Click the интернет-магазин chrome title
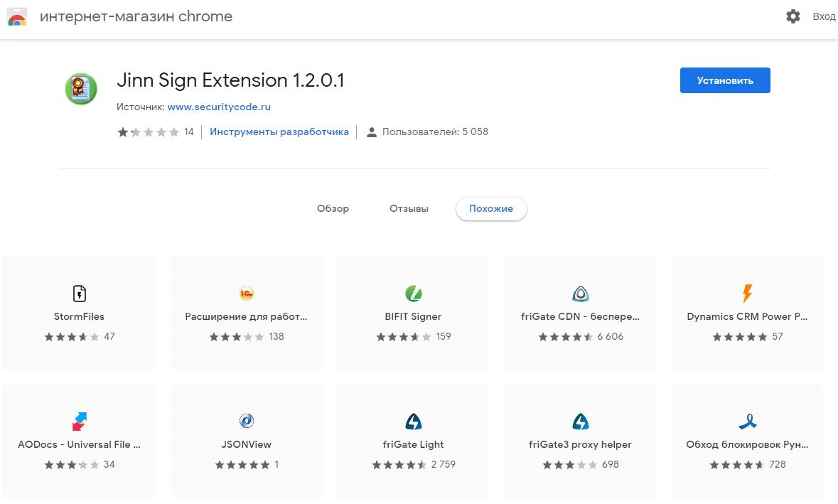 click(x=136, y=16)
